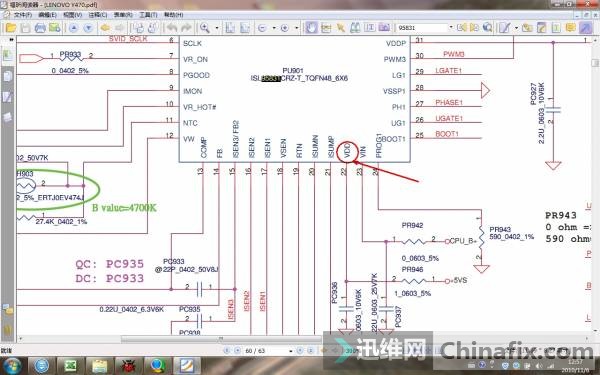
Task: Click the Redo arrow icon
Action: [186, 28]
